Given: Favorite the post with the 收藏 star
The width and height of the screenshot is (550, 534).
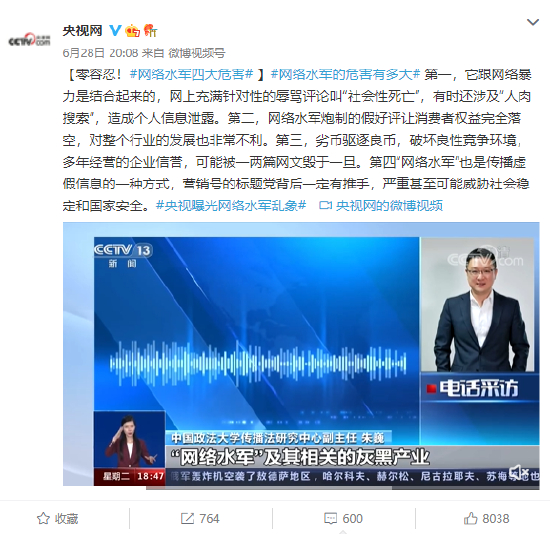Looking at the screenshot, I should [58, 518].
